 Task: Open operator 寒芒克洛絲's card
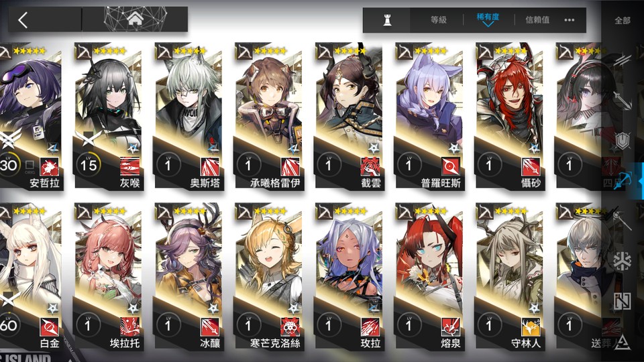[x=268, y=276]
